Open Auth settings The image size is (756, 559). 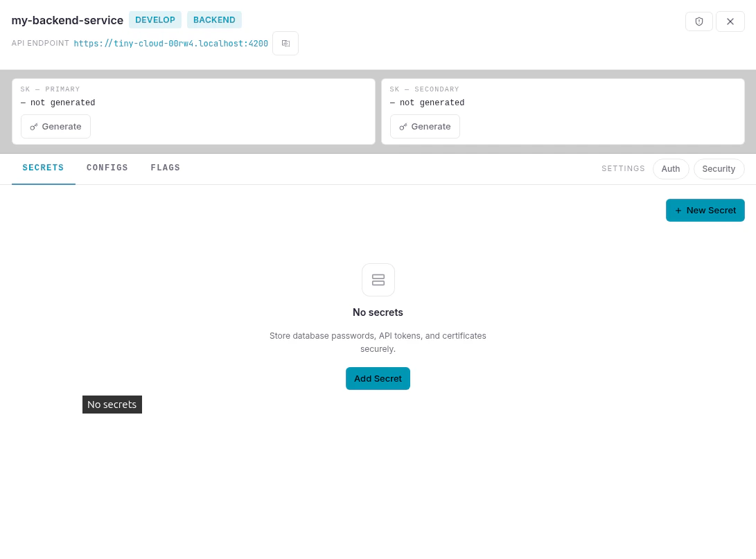point(671,168)
